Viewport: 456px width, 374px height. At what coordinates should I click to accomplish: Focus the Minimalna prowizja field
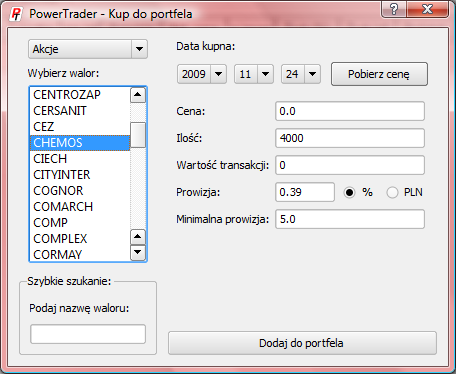click(x=350, y=219)
